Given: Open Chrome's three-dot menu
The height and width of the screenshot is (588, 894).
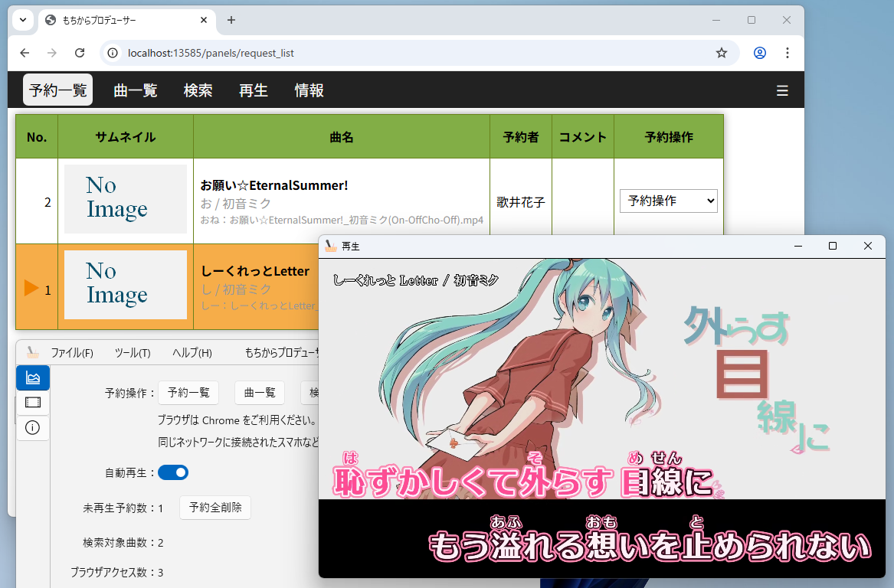Looking at the screenshot, I should point(788,53).
